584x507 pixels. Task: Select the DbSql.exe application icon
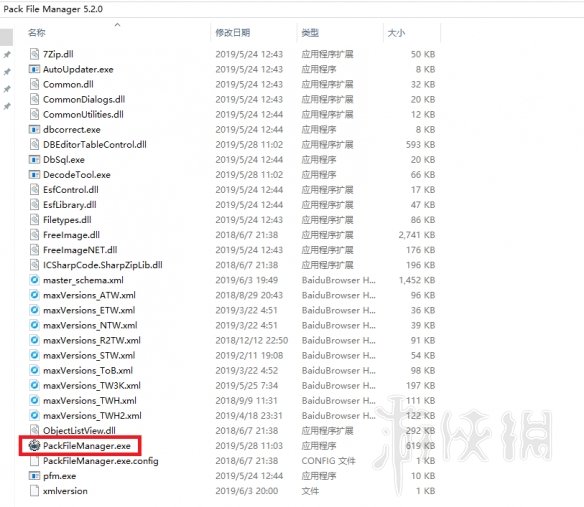click(x=34, y=159)
